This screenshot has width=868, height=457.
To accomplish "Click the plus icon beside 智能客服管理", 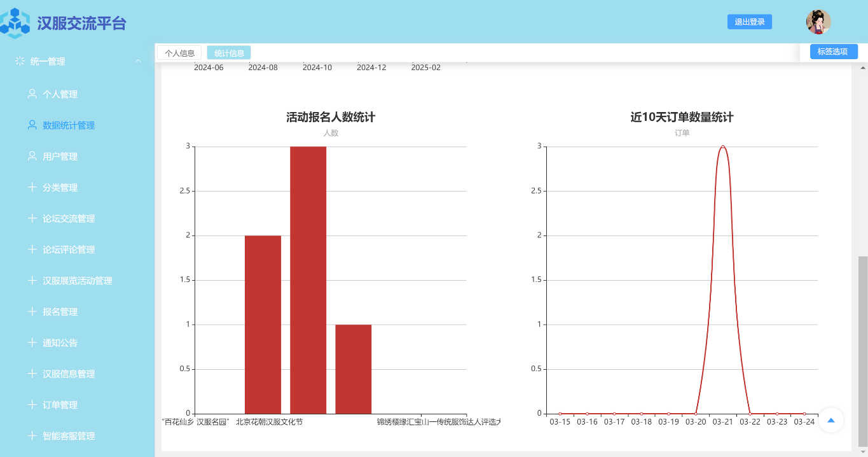I will click(32, 436).
